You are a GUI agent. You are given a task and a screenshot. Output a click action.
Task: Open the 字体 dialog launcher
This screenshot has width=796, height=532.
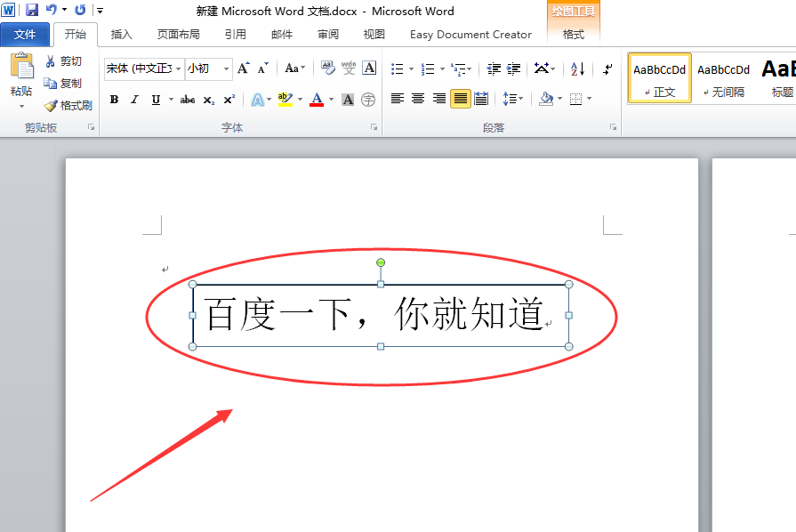(374, 127)
